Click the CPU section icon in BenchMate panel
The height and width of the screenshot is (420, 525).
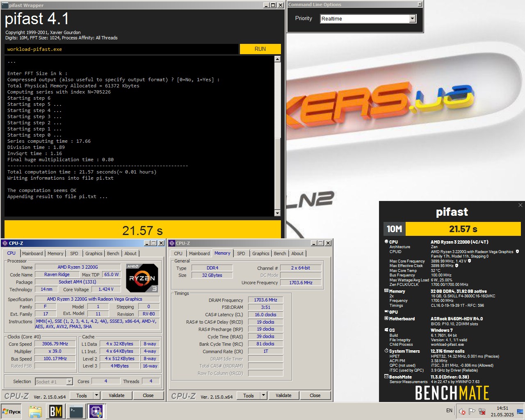click(x=386, y=242)
